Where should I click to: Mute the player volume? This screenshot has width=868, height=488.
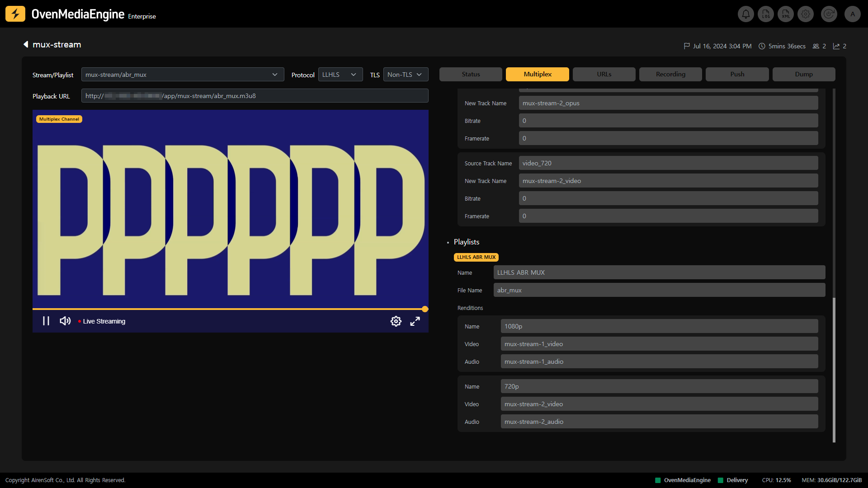click(65, 321)
